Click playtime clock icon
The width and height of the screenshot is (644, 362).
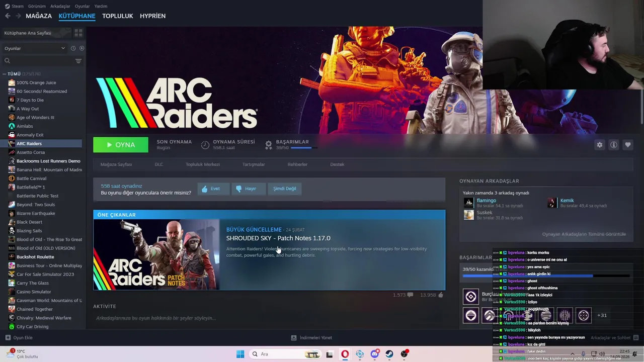pos(205,145)
